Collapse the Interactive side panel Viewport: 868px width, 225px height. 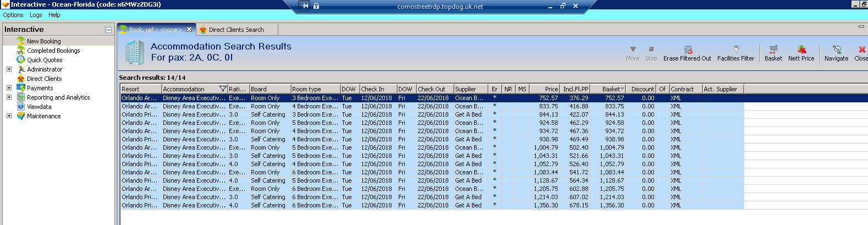point(108,30)
